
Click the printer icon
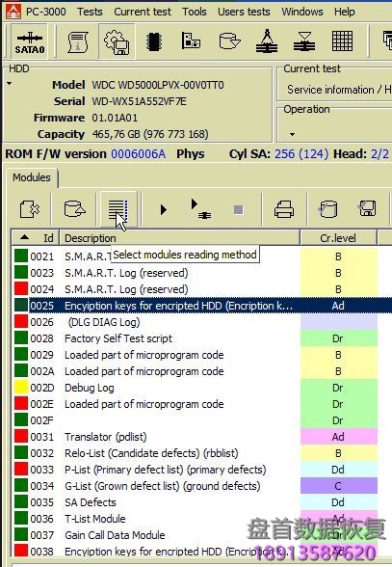284,210
